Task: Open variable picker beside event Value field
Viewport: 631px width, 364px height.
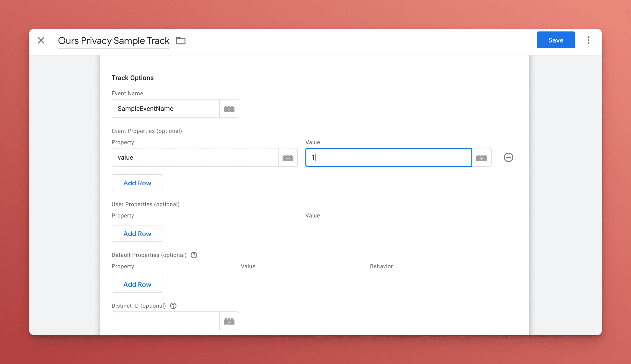Action: [x=482, y=158]
